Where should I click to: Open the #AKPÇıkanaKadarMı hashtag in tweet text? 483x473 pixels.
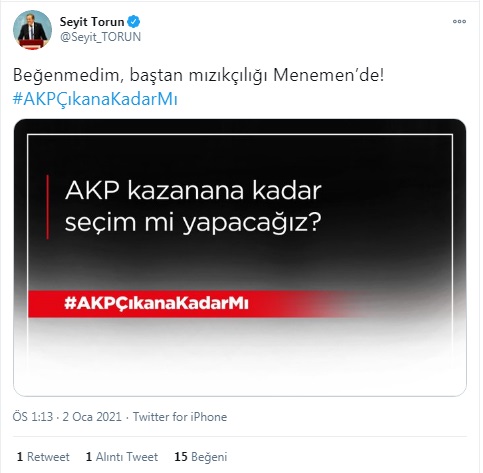(95, 99)
